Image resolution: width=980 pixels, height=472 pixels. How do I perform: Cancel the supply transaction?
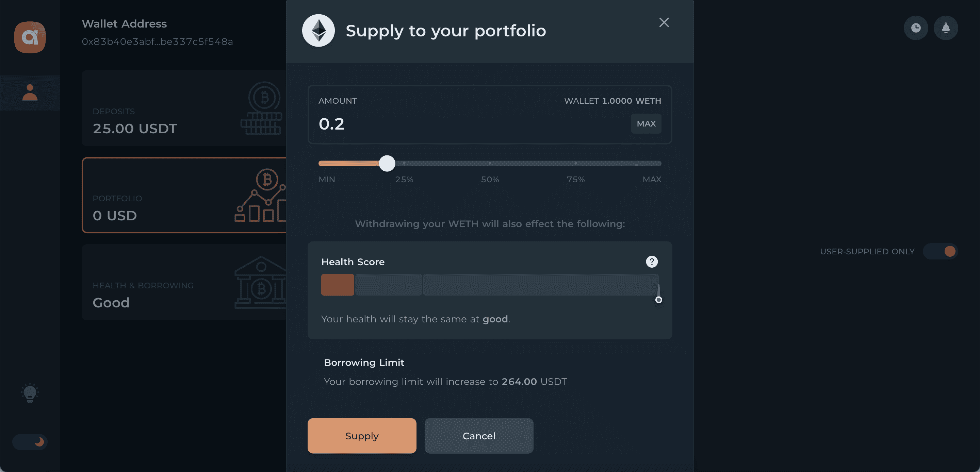pos(478,436)
